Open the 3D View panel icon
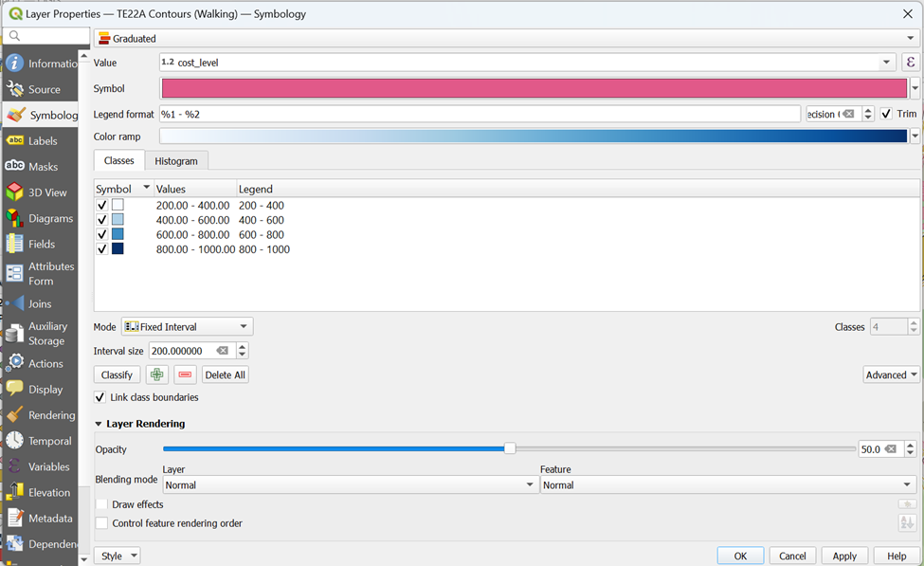Screen dimensions: 924x566 [x=14, y=192]
